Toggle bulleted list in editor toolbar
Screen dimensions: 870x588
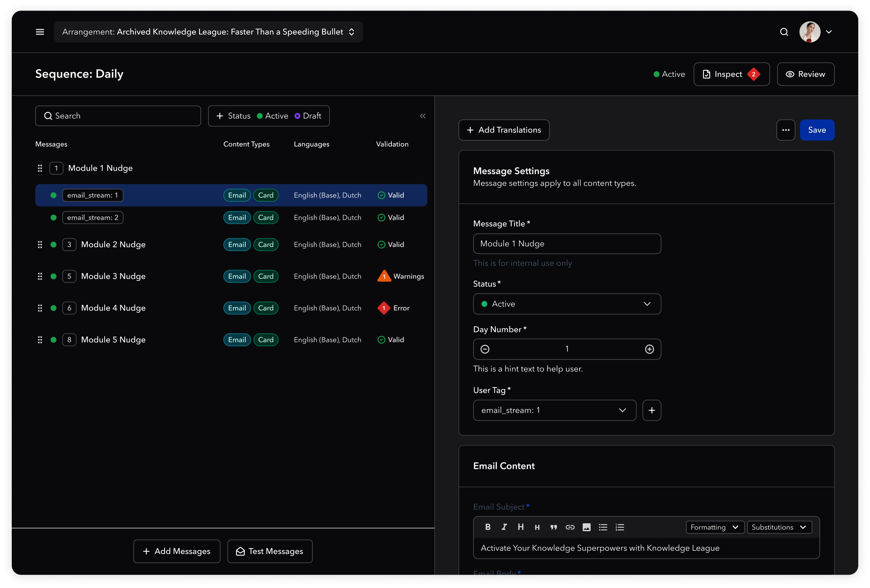tap(603, 527)
